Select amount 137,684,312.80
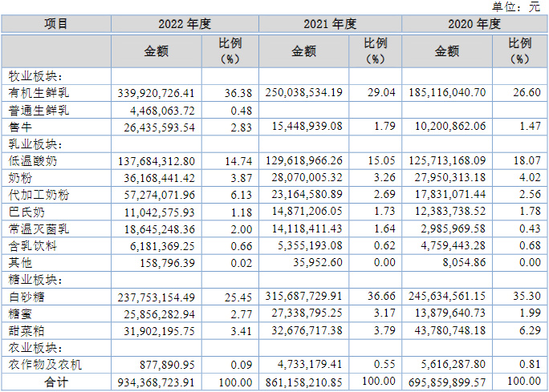Viewport: 549px width, 392px height. click(157, 161)
